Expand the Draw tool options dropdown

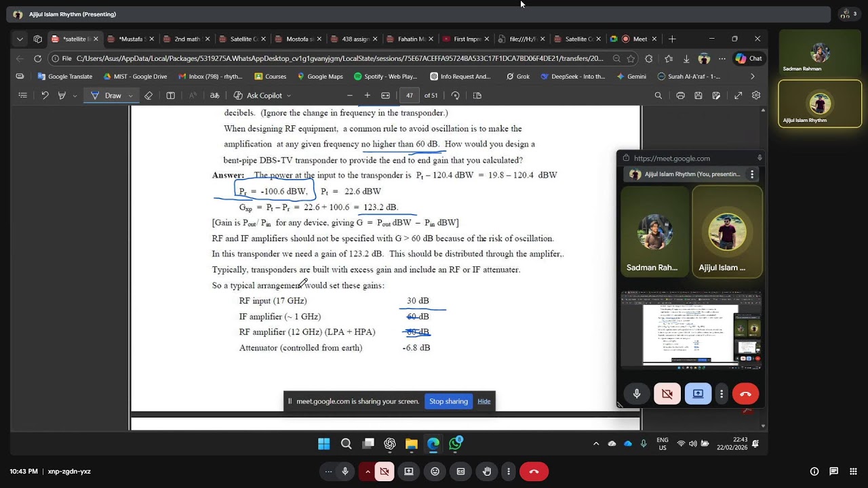tap(131, 96)
